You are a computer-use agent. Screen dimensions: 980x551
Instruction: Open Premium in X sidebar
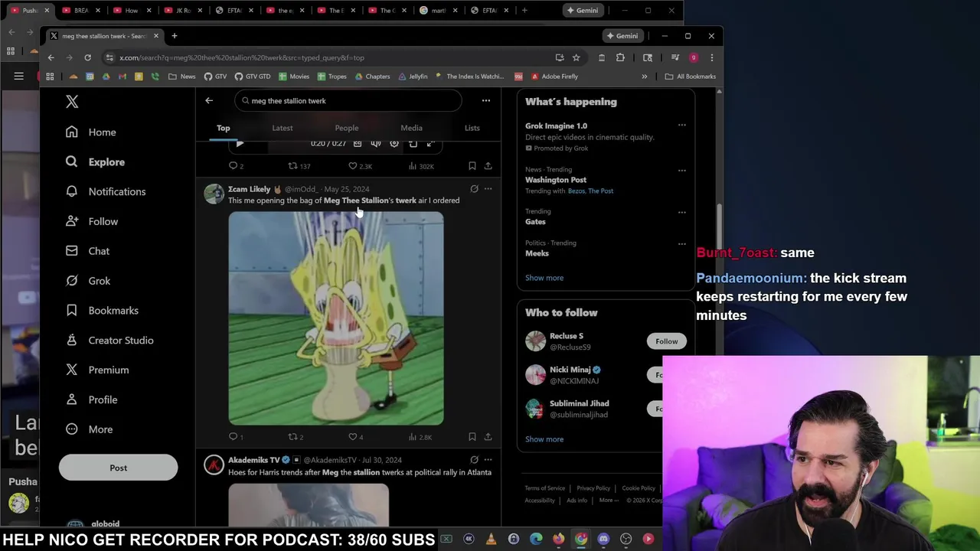(x=97, y=370)
